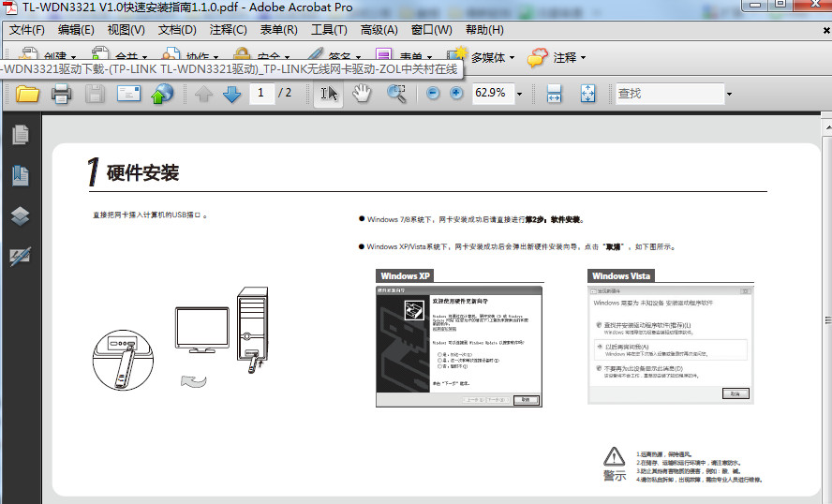Click into the 查找 search field

(x=670, y=94)
